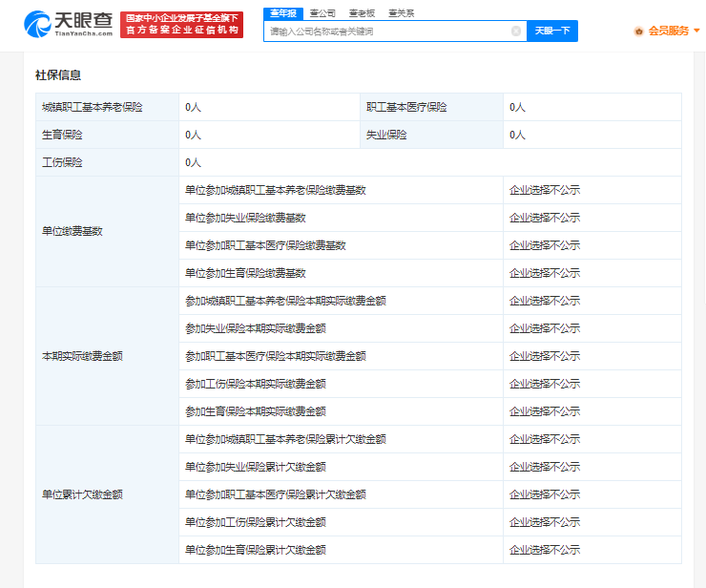Click the red 官方备案企业征信机构 banner
Viewport: 706px width, 588px height.
coord(182,31)
